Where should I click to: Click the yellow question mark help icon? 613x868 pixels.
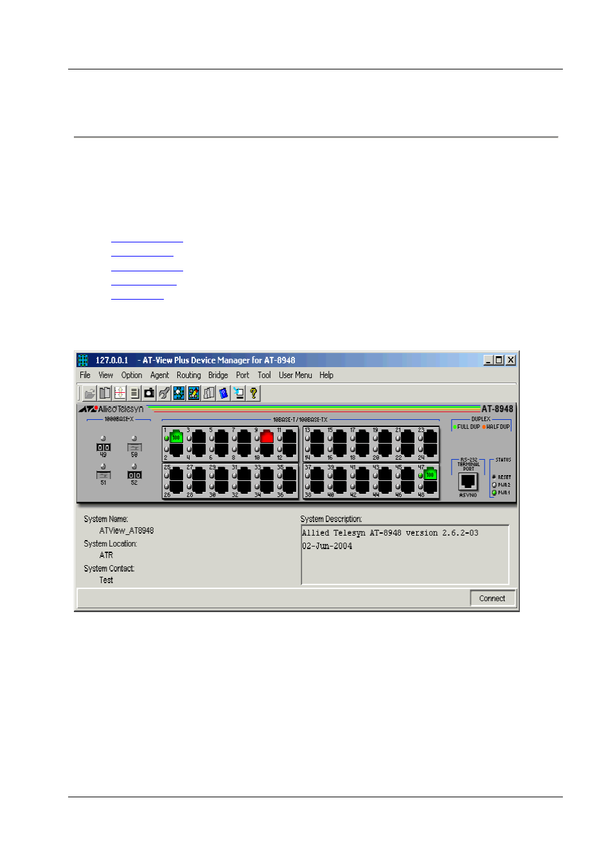(253, 393)
